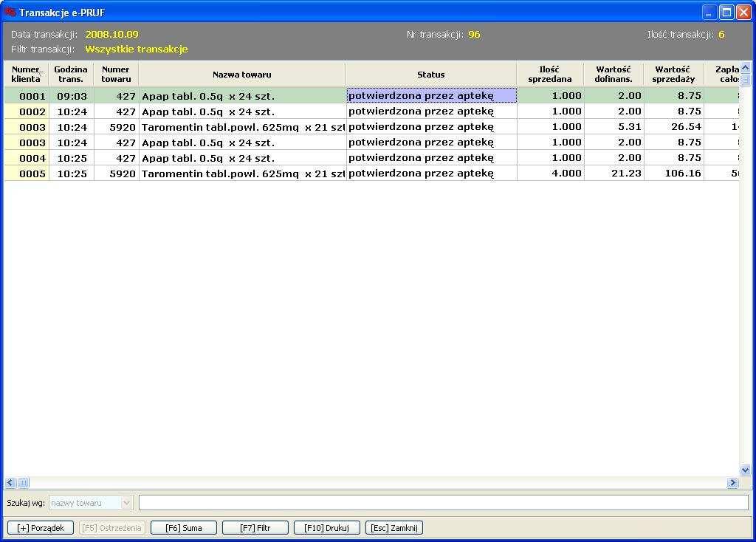The image size is (756, 542).
Task: Click the 21.23 co-financing value cell
Action: click(x=614, y=173)
